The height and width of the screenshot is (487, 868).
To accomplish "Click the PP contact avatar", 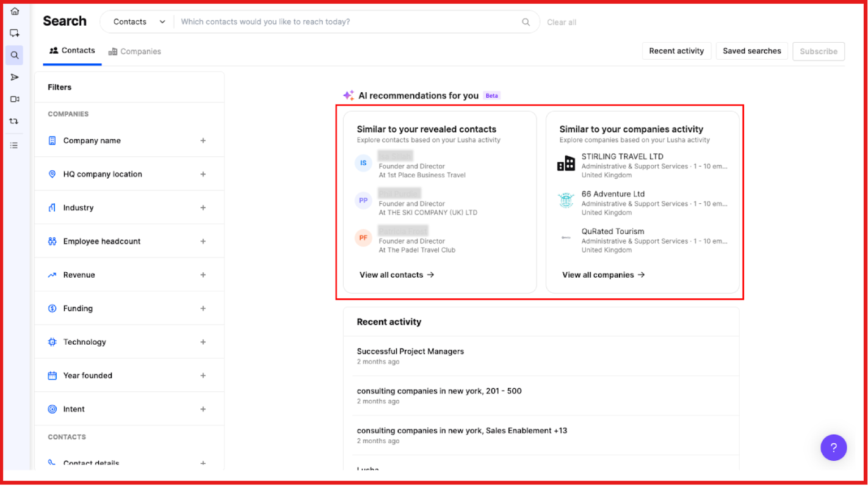I will click(363, 200).
